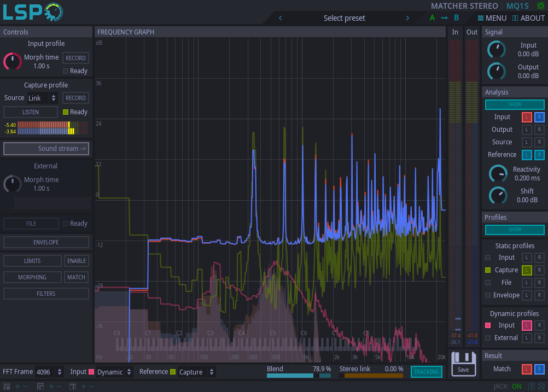Image resolution: width=548 pixels, height=392 pixels.
Task: Open the MENU item
Action: point(492,18)
